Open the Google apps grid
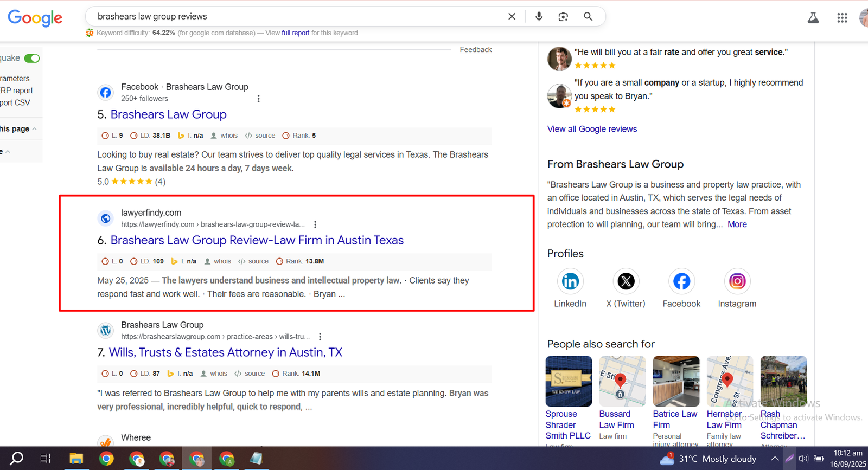Screen dimensions: 868x470 [x=842, y=18]
